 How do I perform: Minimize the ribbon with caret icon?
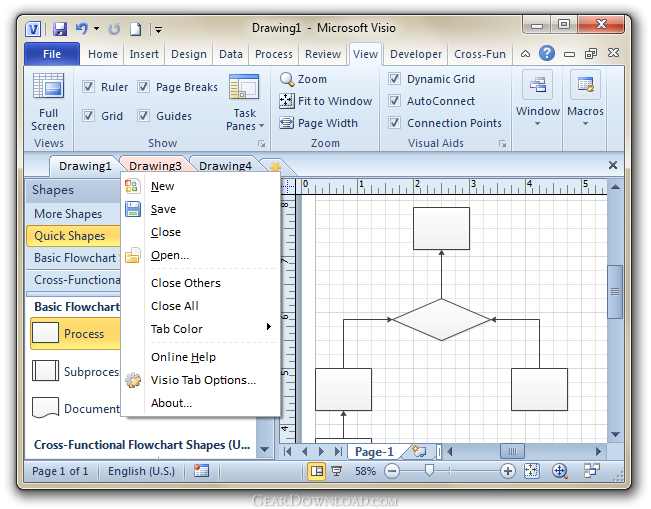[525, 54]
